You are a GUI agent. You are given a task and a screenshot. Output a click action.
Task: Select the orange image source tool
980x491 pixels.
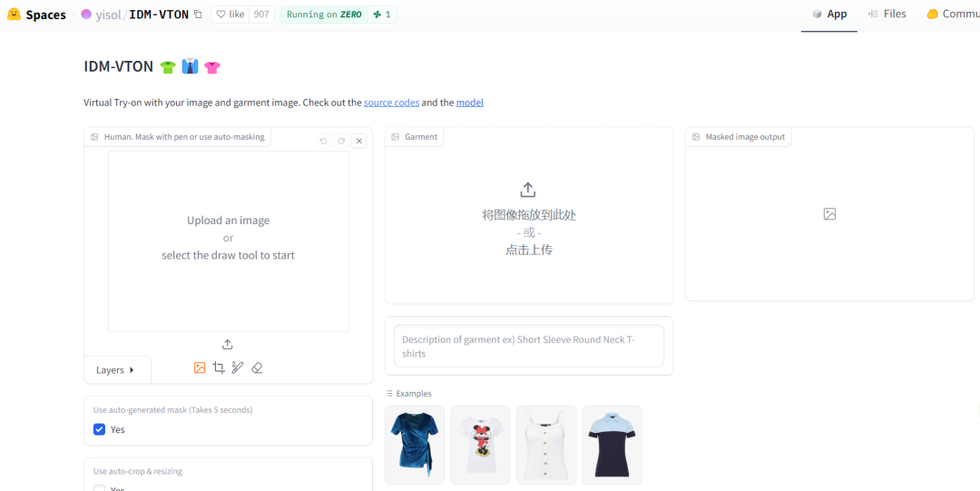click(x=200, y=368)
